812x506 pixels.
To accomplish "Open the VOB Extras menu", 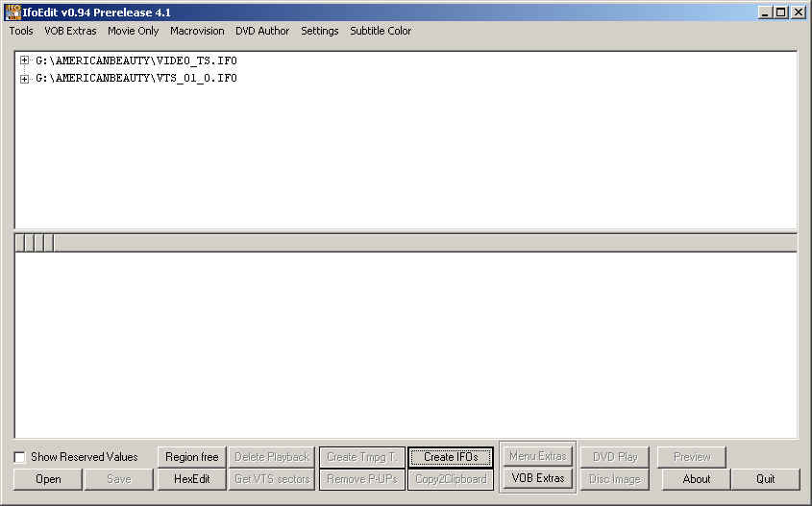I will tap(70, 31).
